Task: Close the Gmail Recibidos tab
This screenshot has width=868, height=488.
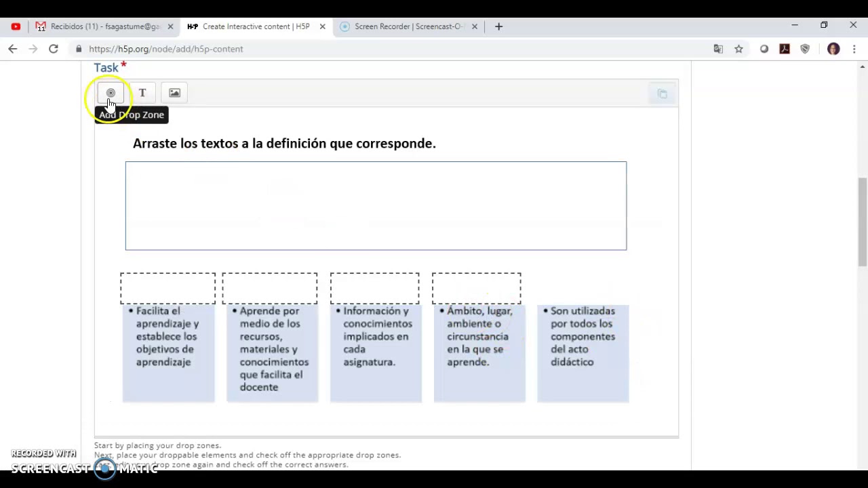Action: click(170, 26)
